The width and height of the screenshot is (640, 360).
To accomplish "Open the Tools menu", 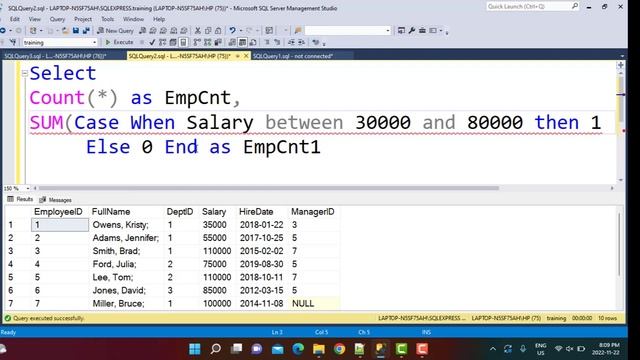I will [107, 19].
